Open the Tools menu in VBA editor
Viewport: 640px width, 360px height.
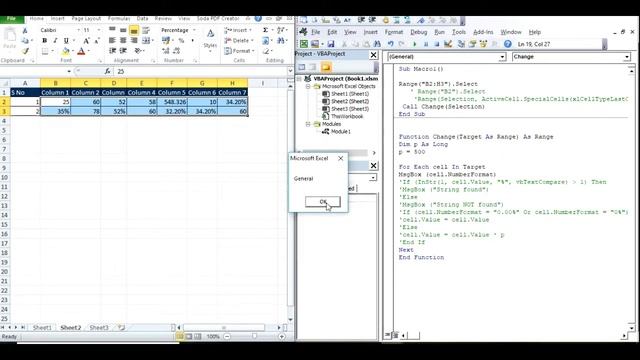(459, 32)
